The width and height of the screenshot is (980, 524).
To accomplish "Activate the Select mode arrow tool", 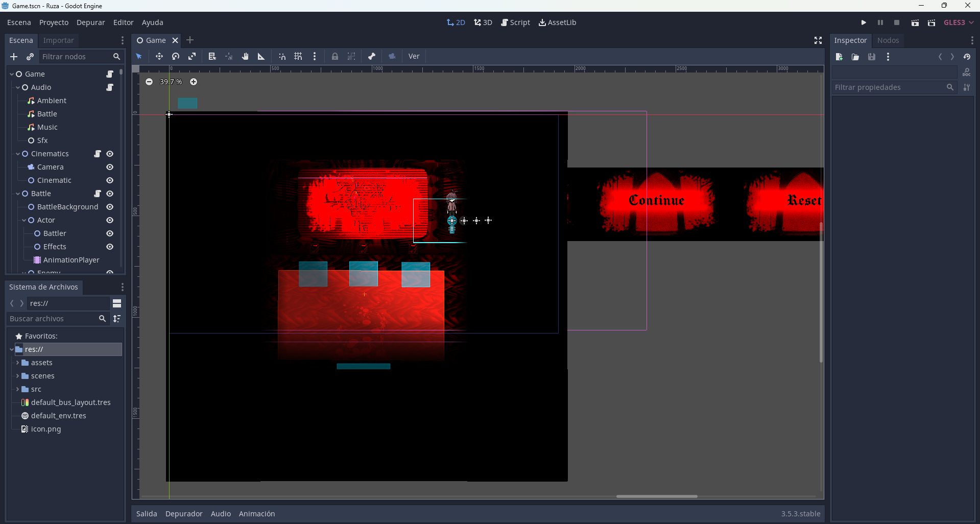I will (139, 56).
